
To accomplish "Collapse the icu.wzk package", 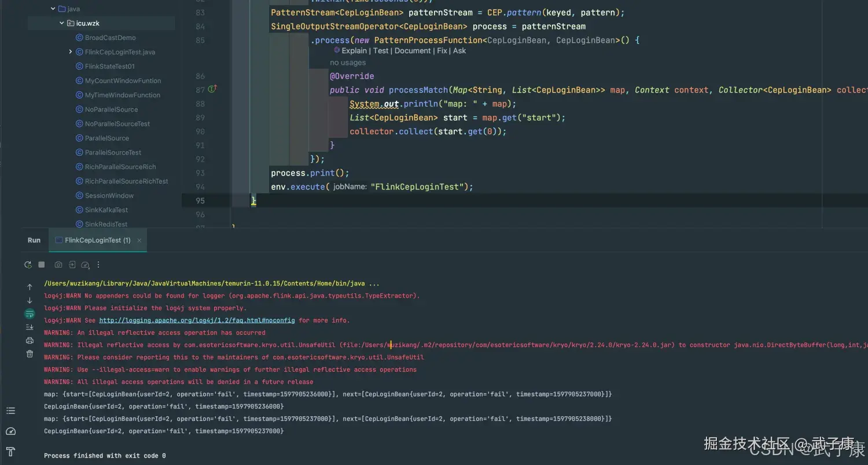I will coord(62,23).
